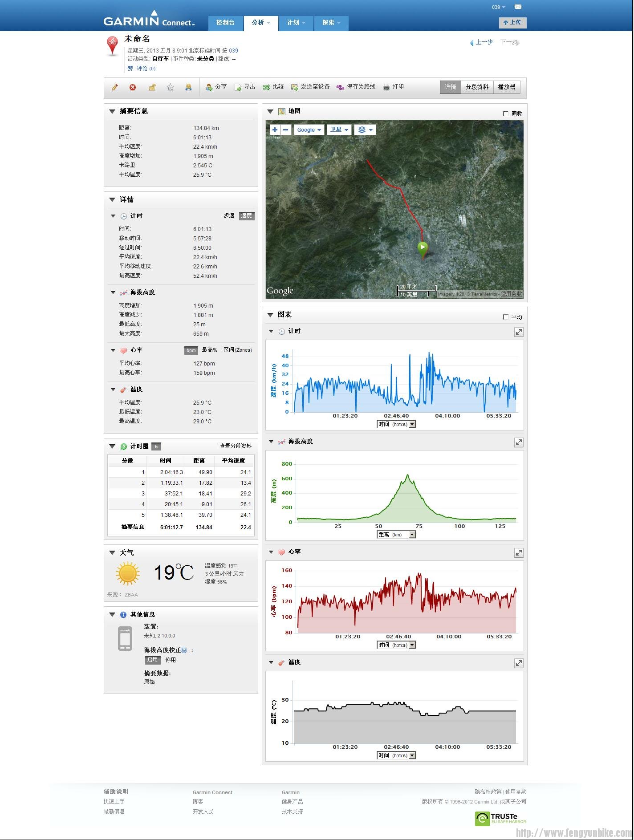The height and width of the screenshot is (840, 634).
Task: Enable altitude correction with 启用
Action: tap(152, 660)
